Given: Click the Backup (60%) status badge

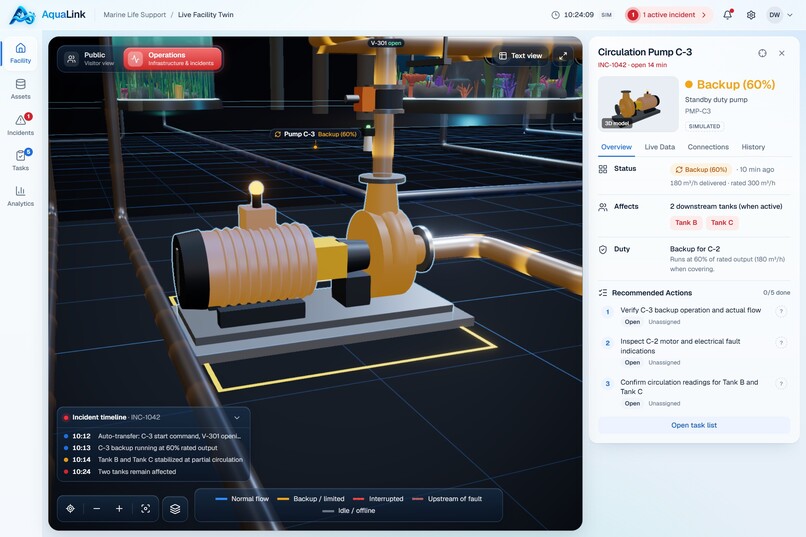Looking at the screenshot, I should (x=701, y=169).
